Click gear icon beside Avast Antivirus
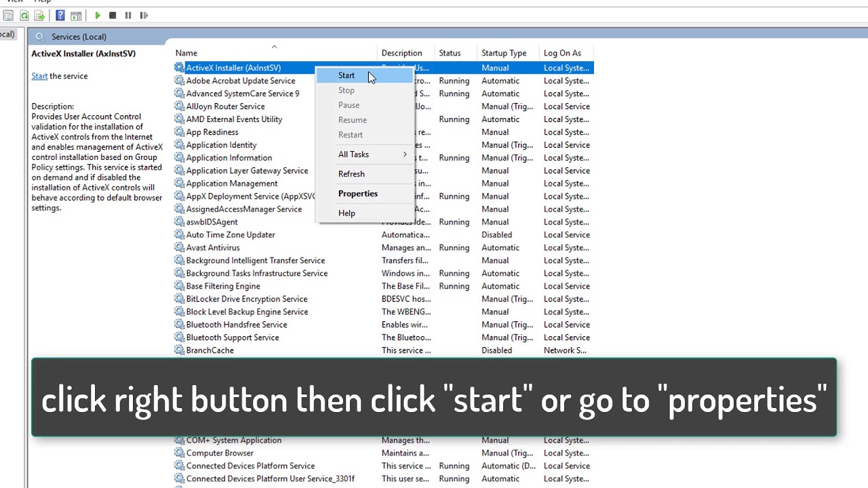Image resolution: width=868 pixels, height=488 pixels. pos(179,247)
